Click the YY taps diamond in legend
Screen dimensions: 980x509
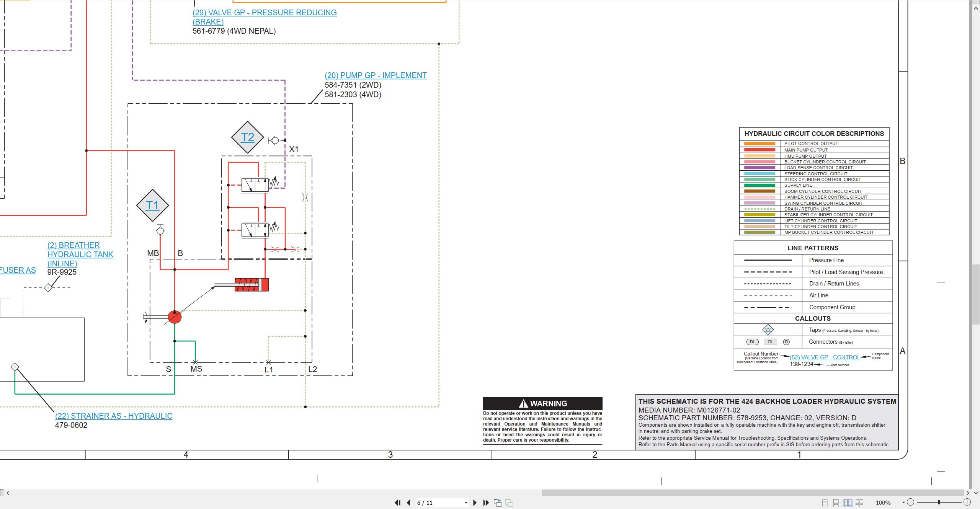coord(768,330)
